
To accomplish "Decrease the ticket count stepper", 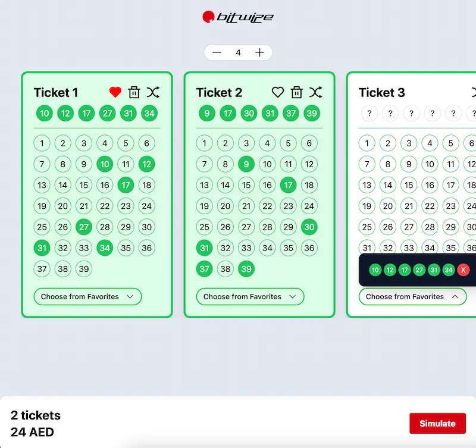I will tap(217, 52).
